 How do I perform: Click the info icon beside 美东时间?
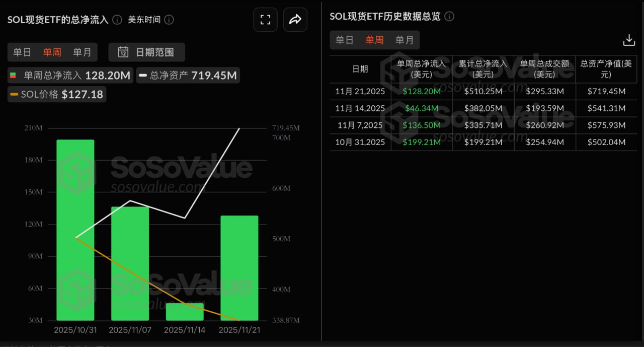click(x=169, y=20)
